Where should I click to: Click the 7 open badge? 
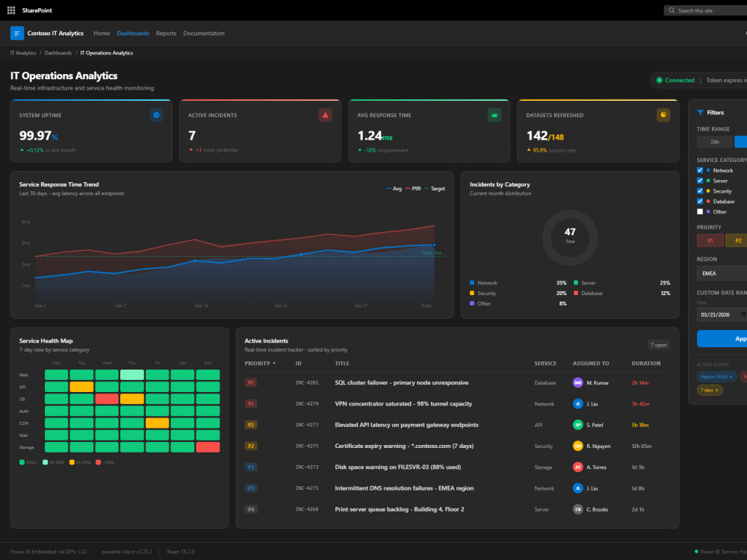658,345
